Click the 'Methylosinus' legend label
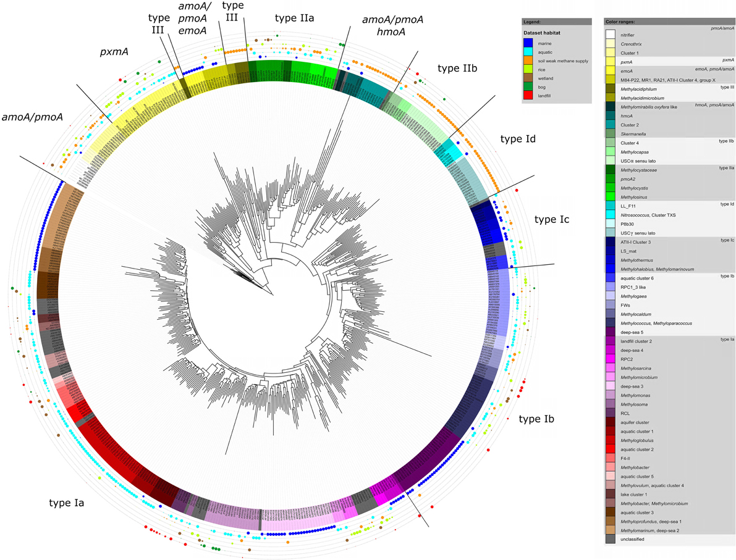This screenshot has height=560, width=736. coord(633,197)
